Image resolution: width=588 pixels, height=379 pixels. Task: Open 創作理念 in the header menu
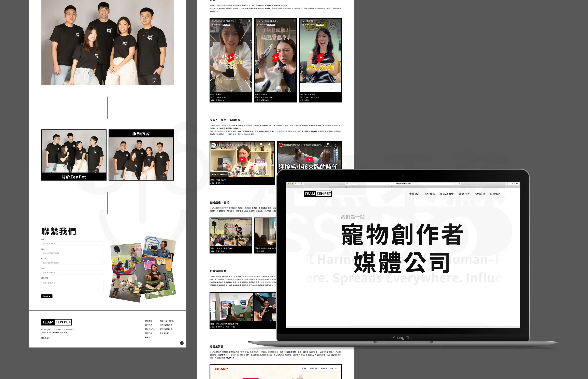tap(430, 194)
